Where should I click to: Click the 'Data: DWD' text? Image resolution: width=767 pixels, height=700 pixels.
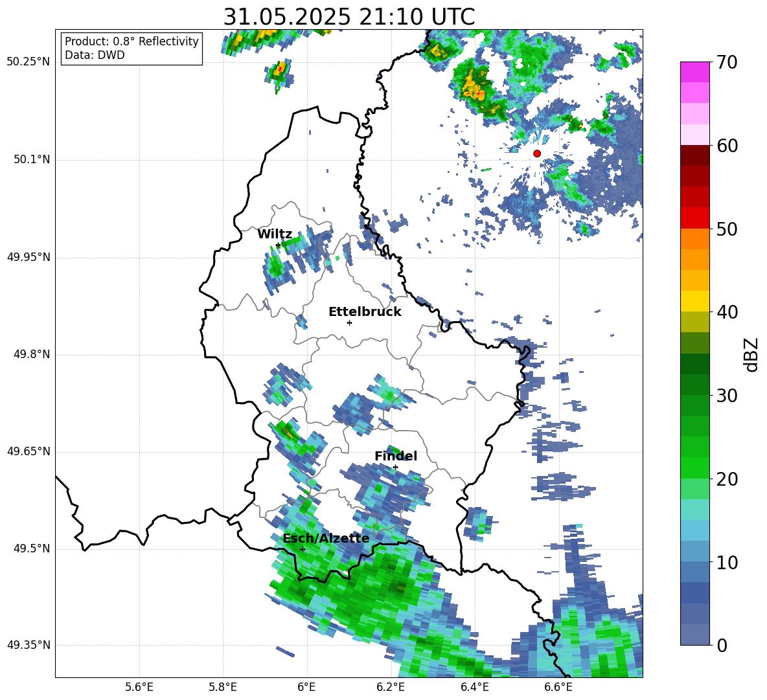[95, 55]
